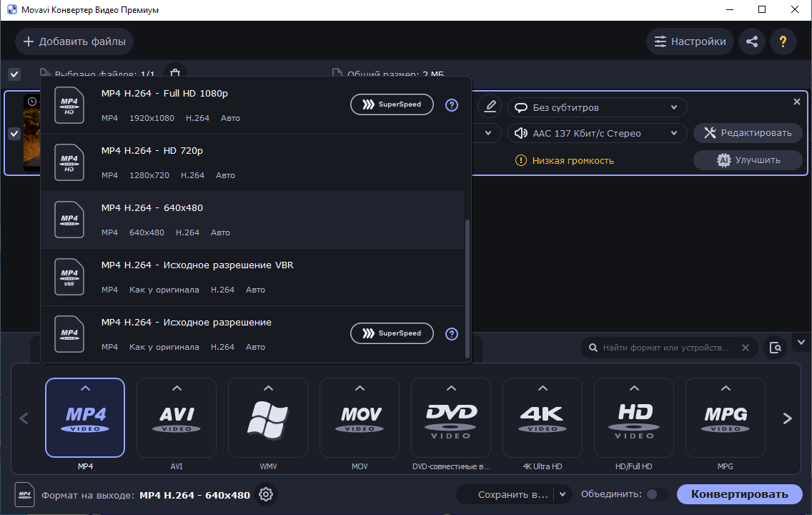Enable the Объединить merge toggle
The image size is (812, 515).
(656, 494)
